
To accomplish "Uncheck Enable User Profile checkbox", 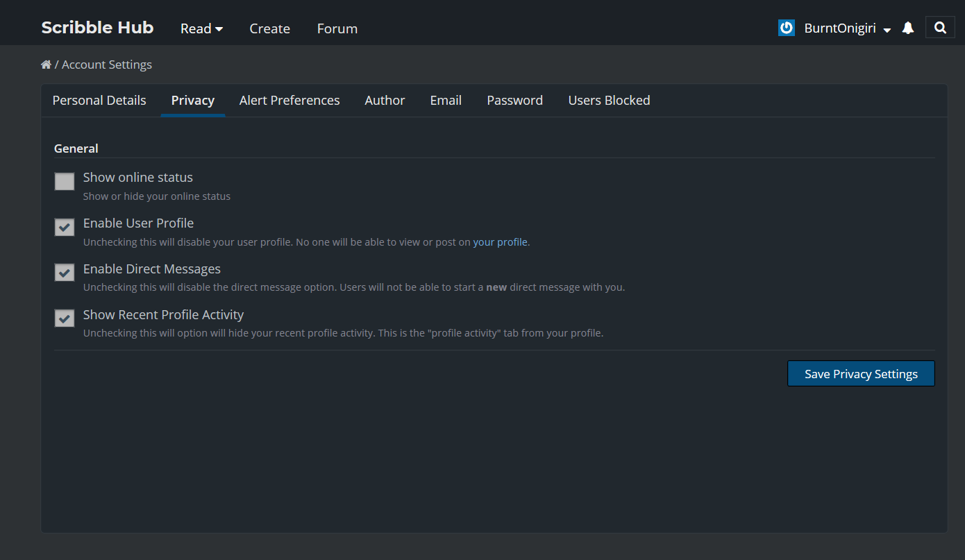I will click(65, 228).
